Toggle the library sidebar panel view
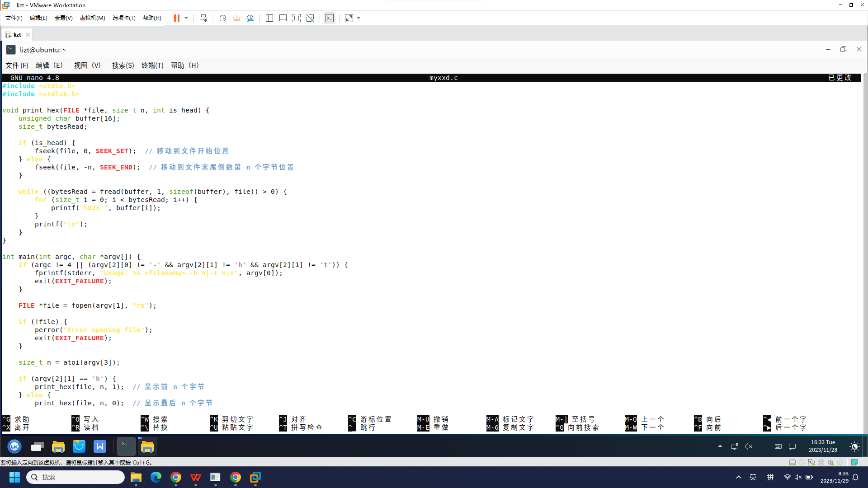The width and height of the screenshot is (868, 488). point(269,18)
